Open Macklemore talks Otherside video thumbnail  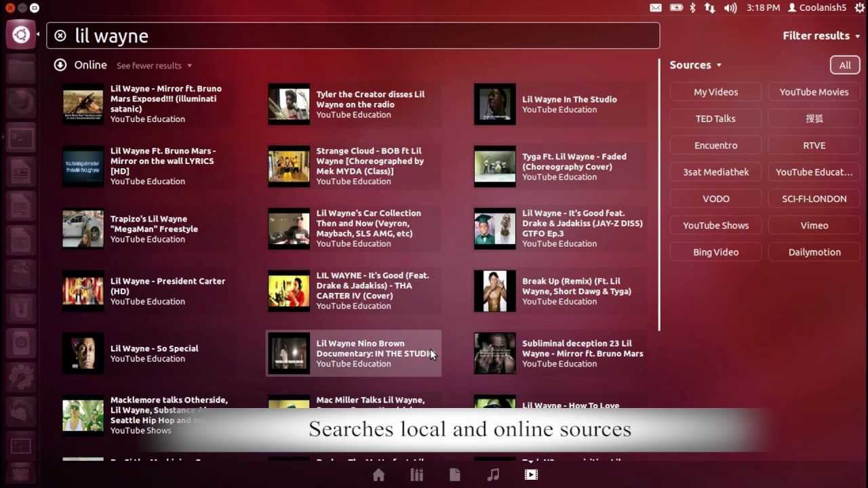[x=83, y=415]
